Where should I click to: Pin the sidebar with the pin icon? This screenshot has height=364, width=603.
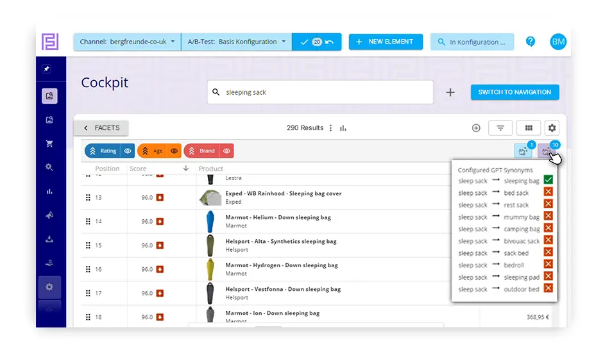click(x=47, y=69)
